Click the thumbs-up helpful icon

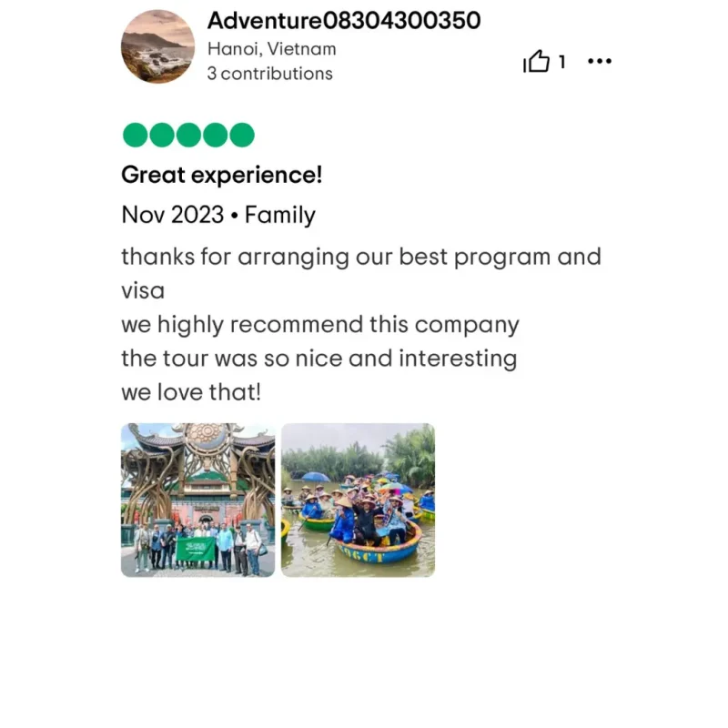pyautogui.click(x=536, y=61)
